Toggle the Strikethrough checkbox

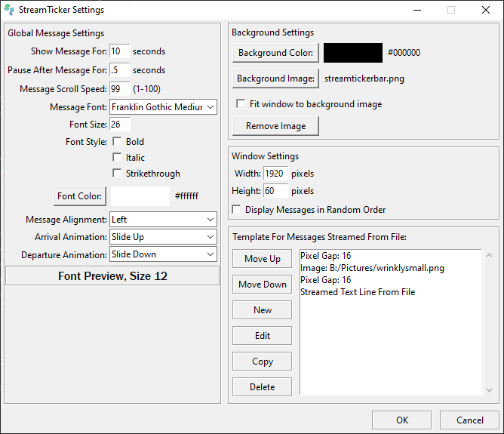117,174
